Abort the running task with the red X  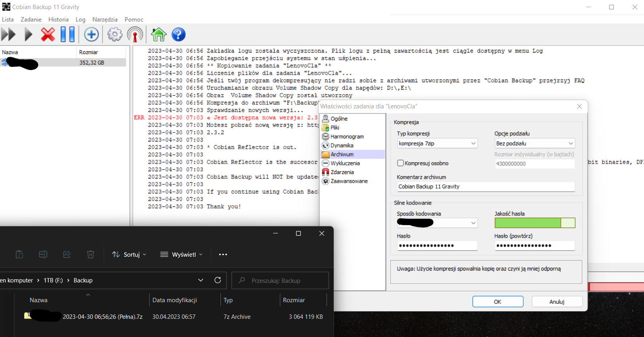[x=48, y=34]
